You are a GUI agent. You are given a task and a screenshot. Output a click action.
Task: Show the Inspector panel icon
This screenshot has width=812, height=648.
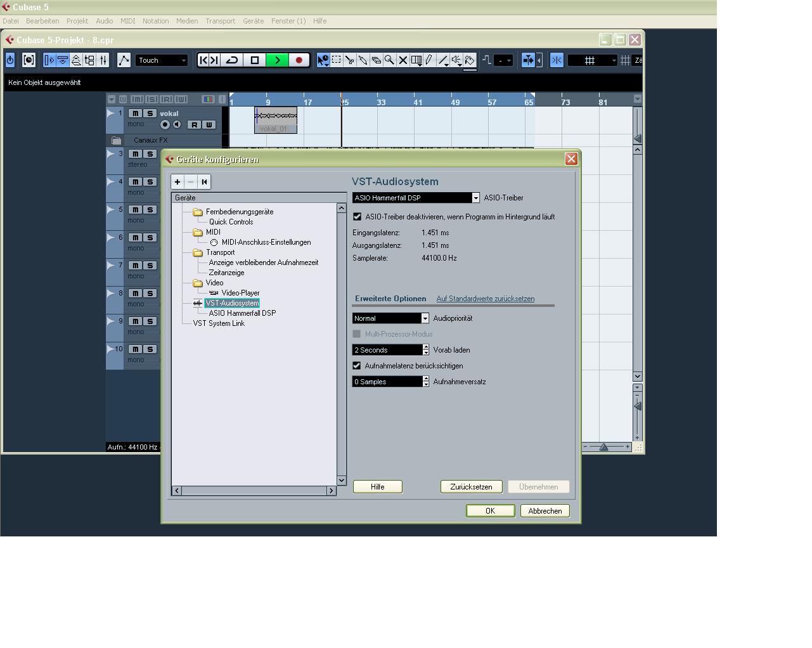pyautogui.click(x=49, y=60)
